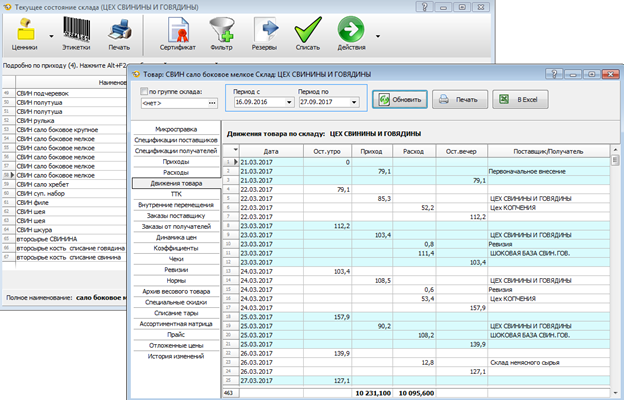Image resolution: width=624 pixels, height=400 pixels.
Task: Select the Ревизии section in sidebar
Action: coord(176,270)
